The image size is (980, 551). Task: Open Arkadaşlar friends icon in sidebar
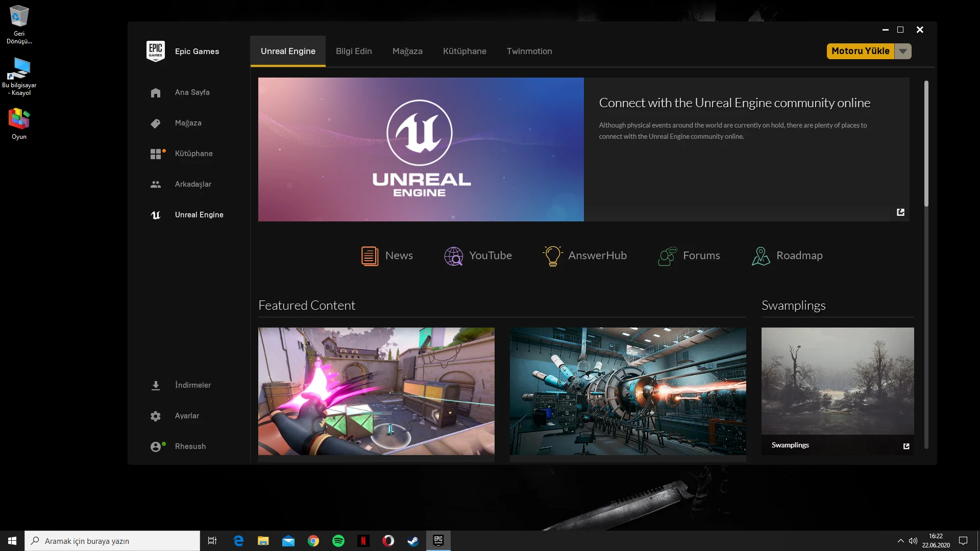point(156,184)
